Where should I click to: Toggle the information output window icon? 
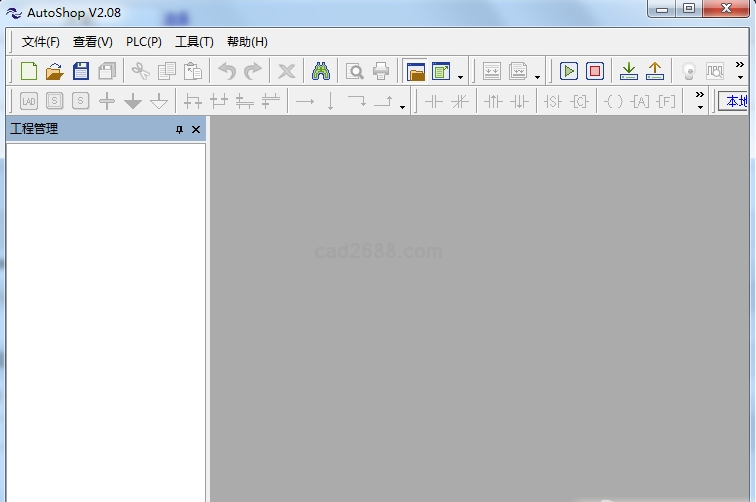point(441,71)
